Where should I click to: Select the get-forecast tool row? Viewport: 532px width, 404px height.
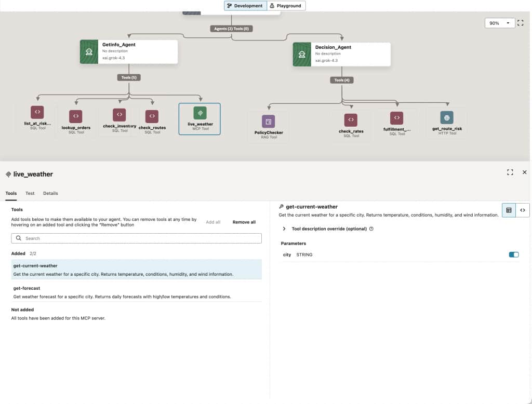pyautogui.click(x=137, y=292)
